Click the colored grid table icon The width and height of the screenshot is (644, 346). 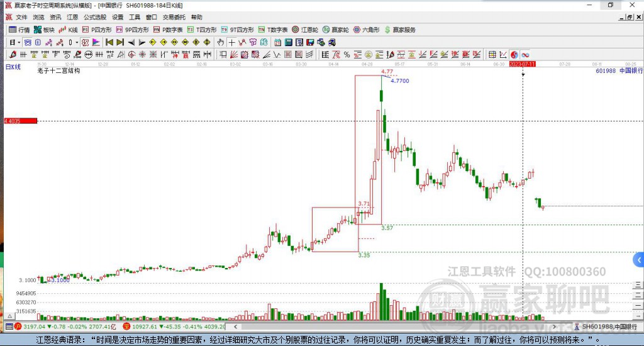pos(492,55)
